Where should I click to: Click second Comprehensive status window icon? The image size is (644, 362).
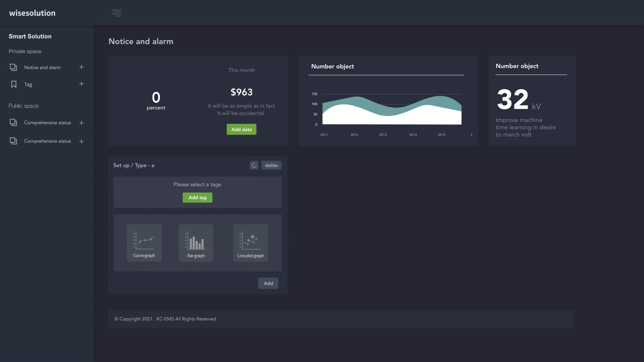click(x=13, y=141)
